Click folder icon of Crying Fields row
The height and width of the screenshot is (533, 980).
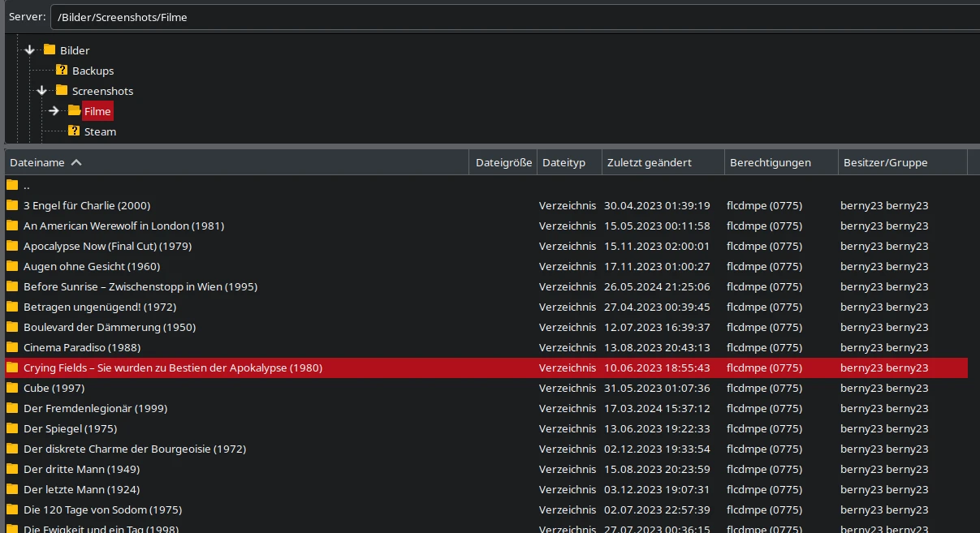tap(12, 368)
